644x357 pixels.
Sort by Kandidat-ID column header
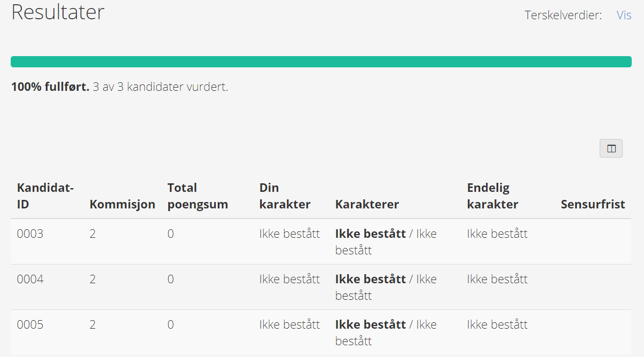pos(45,196)
